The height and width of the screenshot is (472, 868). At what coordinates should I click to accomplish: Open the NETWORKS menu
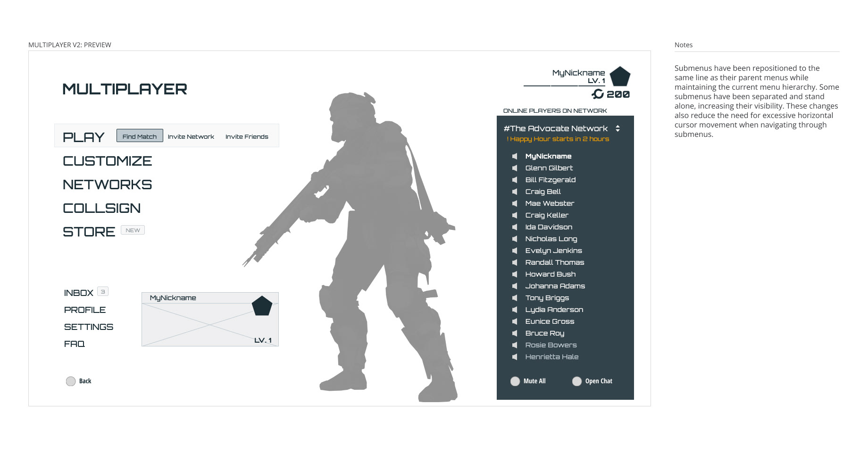pyautogui.click(x=108, y=185)
